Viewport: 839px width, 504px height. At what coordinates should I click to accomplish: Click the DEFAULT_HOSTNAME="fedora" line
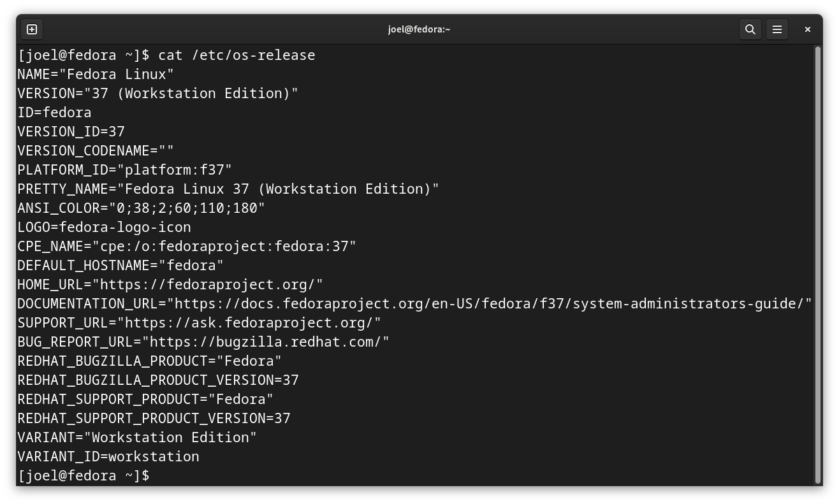(120, 265)
